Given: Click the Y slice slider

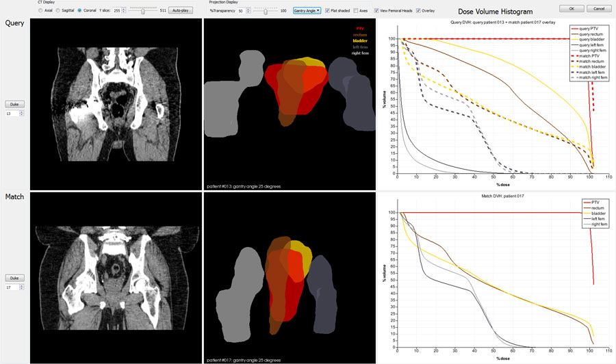Looking at the screenshot, I should [x=143, y=11].
